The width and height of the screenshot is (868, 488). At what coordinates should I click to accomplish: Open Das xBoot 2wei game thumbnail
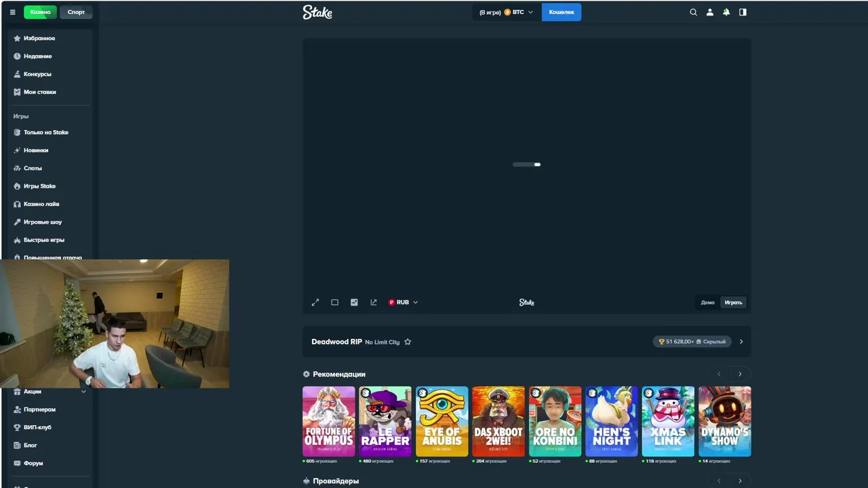click(498, 422)
